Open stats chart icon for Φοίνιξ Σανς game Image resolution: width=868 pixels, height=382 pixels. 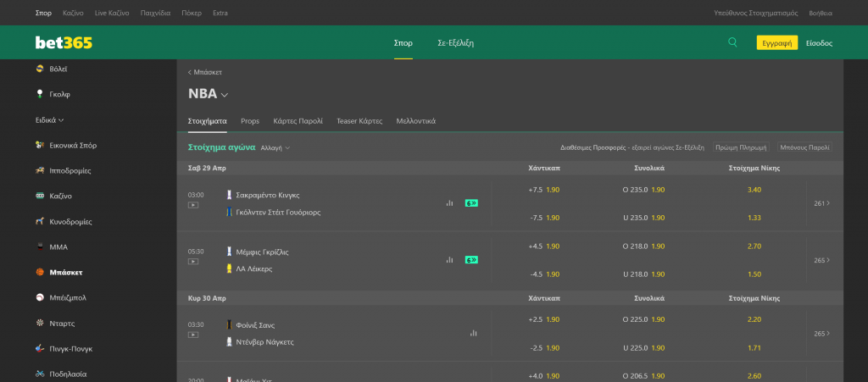(473, 334)
